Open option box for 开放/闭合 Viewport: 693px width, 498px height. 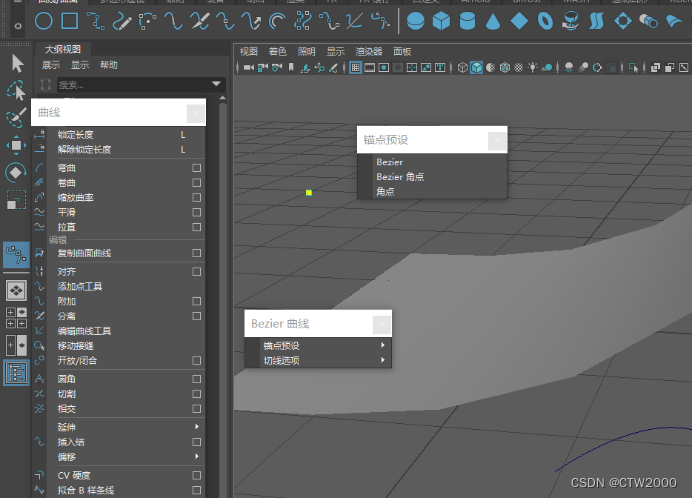197,361
